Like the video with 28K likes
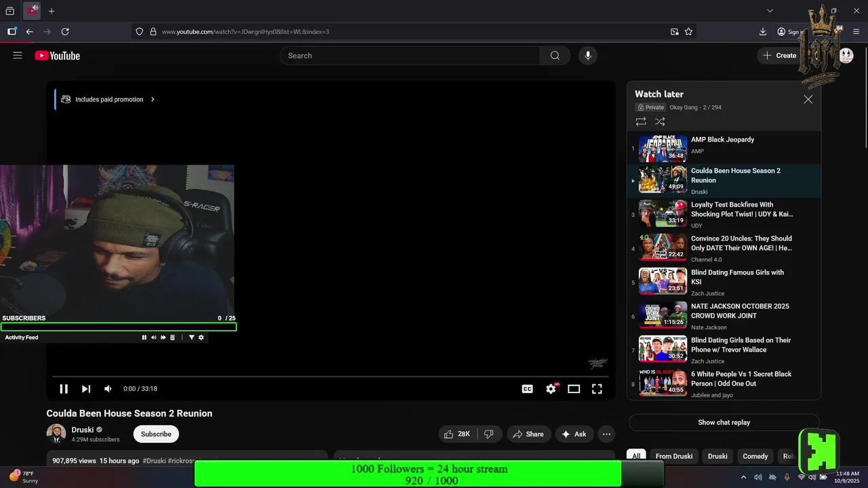 pos(457,434)
